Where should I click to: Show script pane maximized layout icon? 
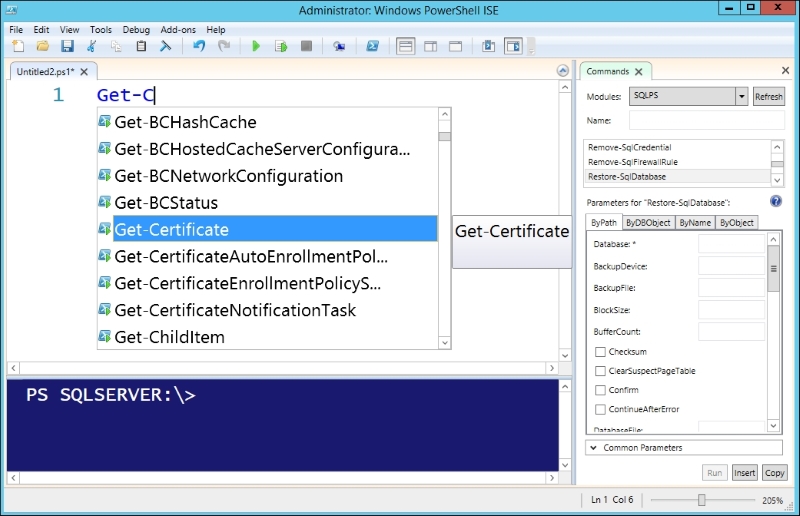coord(456,46)
